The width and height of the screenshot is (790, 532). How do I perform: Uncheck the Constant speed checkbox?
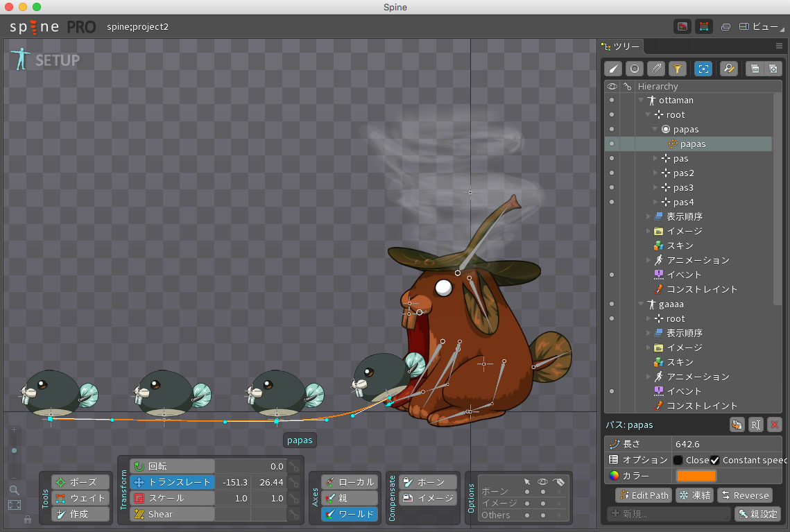[714, 460]
